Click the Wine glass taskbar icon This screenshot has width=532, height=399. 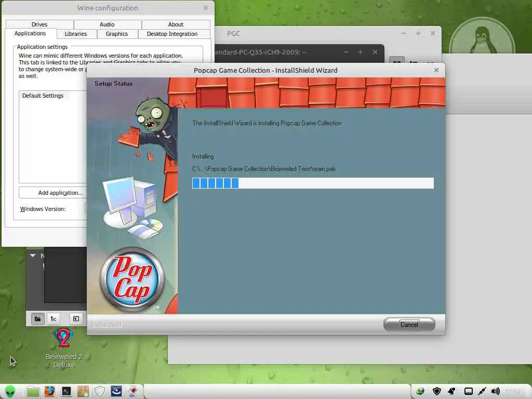point(133,392)
